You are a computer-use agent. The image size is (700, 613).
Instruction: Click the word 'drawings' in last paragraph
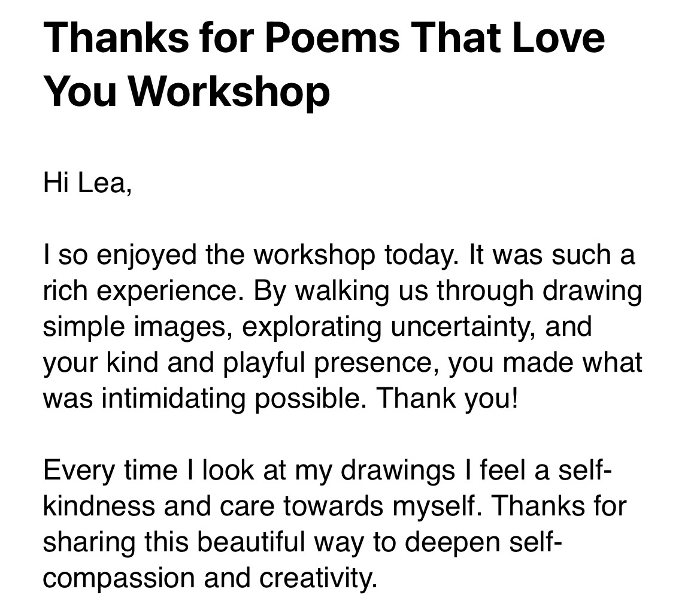click(399, 471)
